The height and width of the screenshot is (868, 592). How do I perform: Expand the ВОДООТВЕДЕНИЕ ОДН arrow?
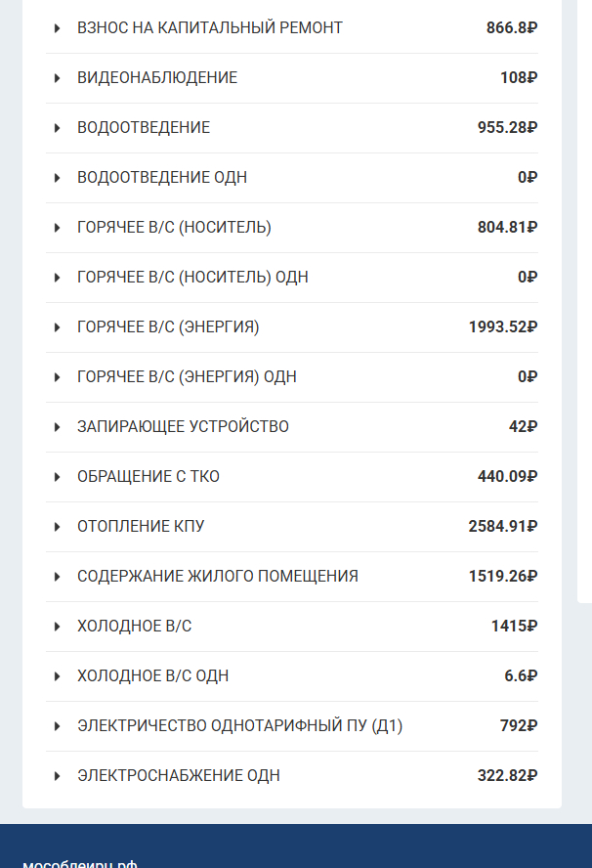tap(59, 178)
